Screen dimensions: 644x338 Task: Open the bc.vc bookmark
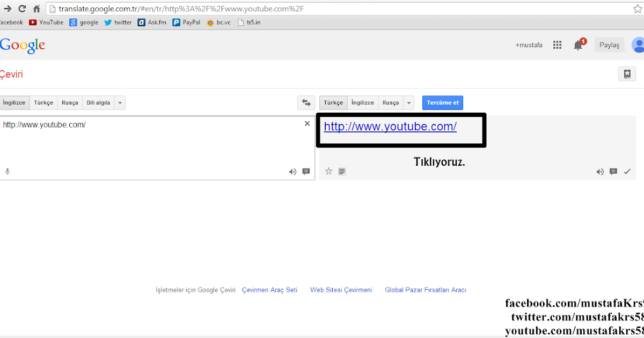[219, 23]
